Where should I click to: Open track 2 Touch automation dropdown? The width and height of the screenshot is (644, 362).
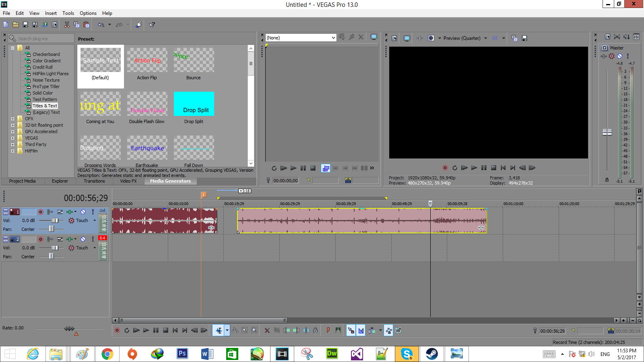[95, 248]
